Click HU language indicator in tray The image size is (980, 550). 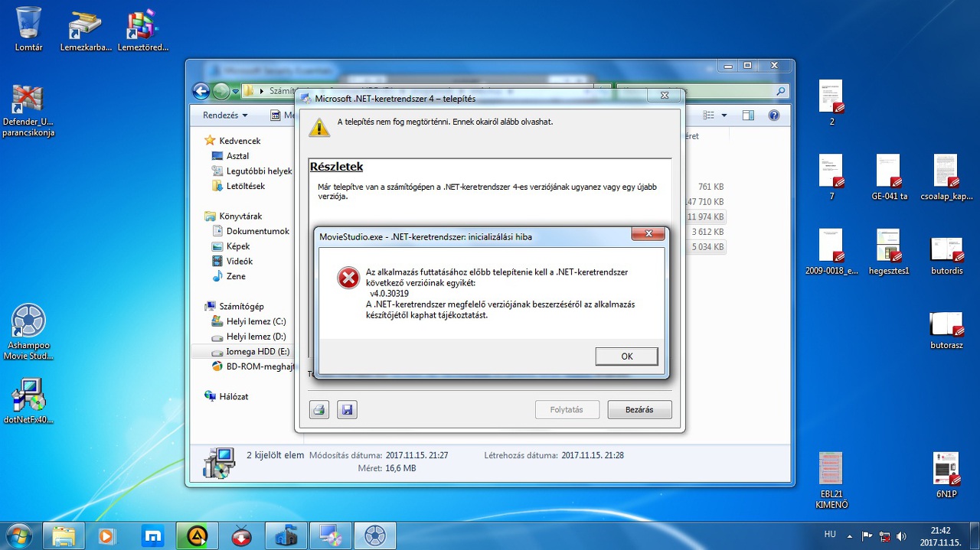pyautogui.click(x=830, y=535)
